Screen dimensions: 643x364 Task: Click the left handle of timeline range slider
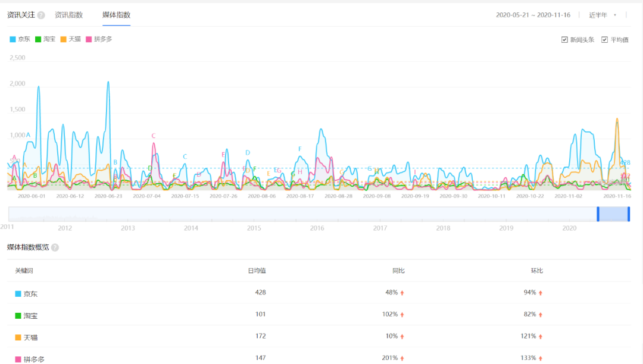tap(598, 214)
